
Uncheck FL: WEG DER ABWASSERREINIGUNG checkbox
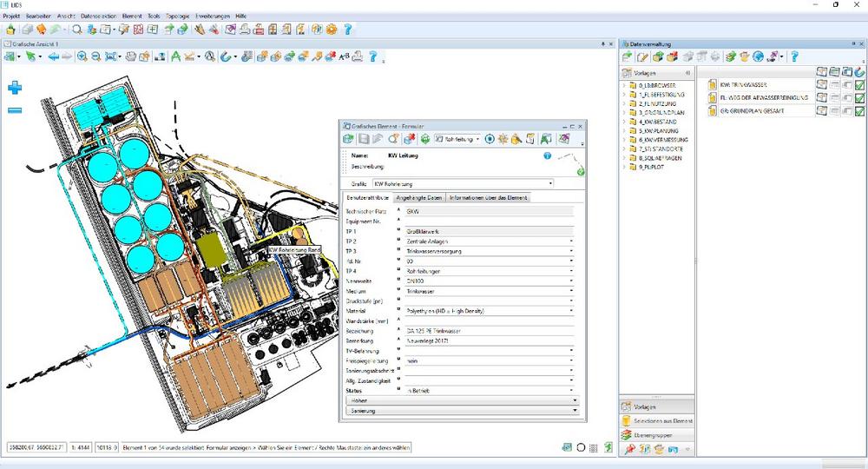pyautogui.click(x=859, y=98)
